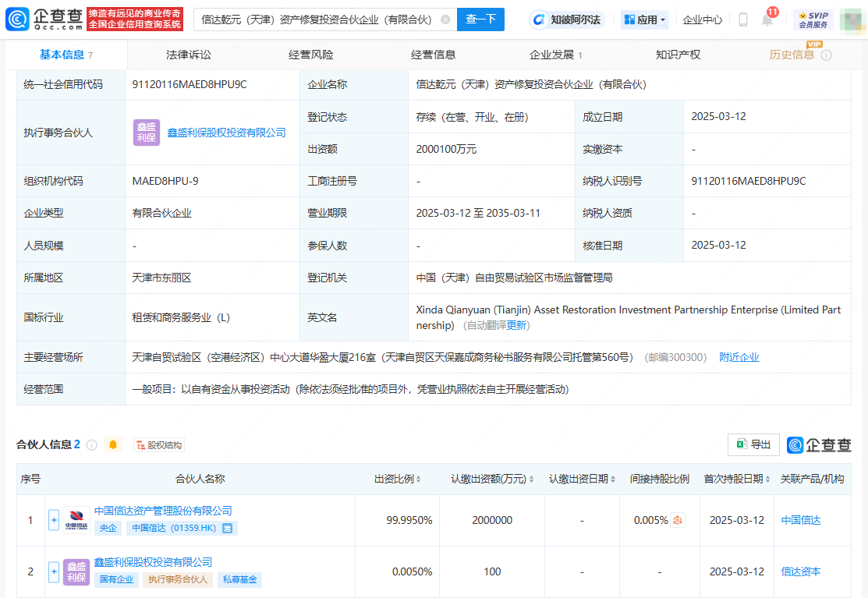The width and height of the screenshot is (868, 598).
Task: Select the credit code value 91120116MAED8HPU9C
Action: coord(190,85)
